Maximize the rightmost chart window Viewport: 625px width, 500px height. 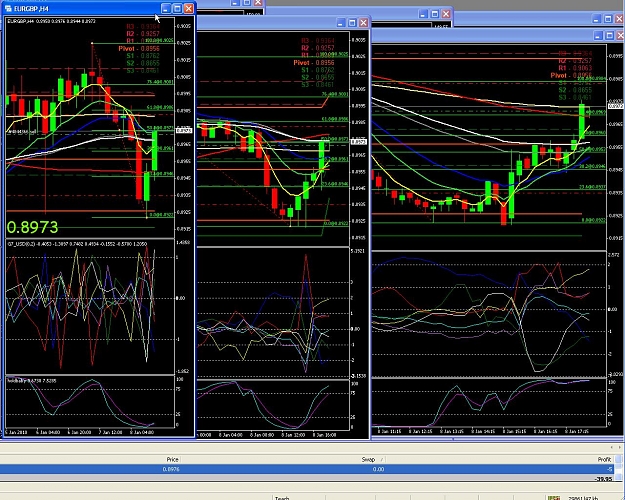click(609, 36)
